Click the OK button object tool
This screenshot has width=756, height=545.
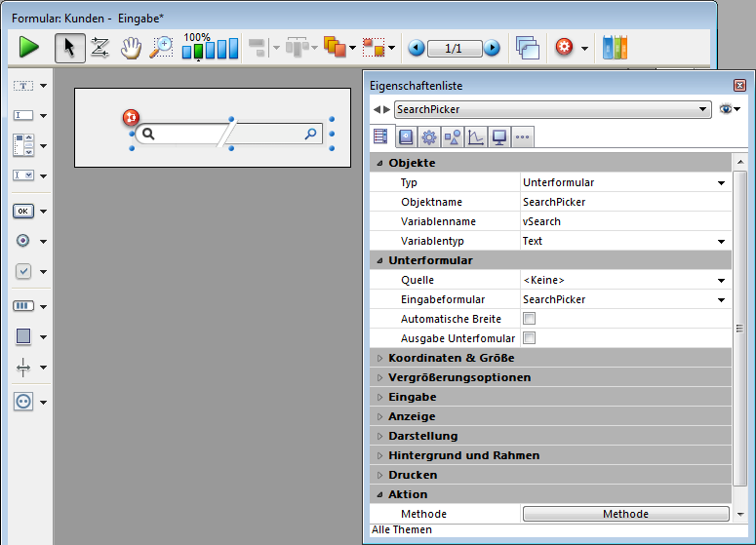click(24, 211)
